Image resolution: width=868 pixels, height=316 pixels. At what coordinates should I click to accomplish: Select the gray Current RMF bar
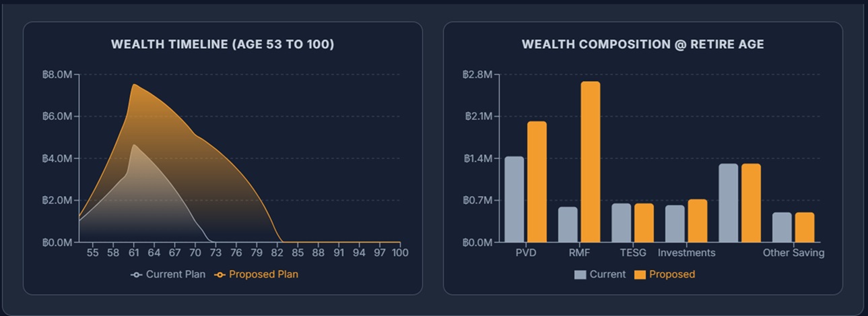coord(568,224)
